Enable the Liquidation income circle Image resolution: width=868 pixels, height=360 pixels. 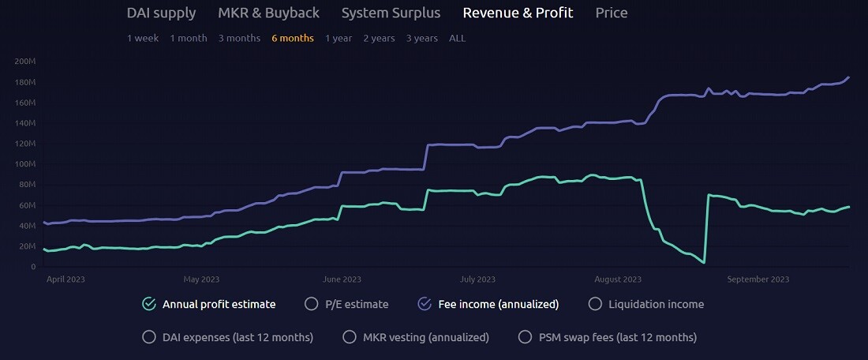595,304
